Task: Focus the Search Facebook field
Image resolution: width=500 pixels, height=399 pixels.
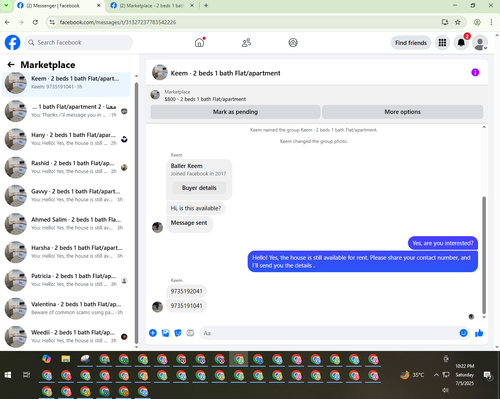Action: click(x=78, y=43)
